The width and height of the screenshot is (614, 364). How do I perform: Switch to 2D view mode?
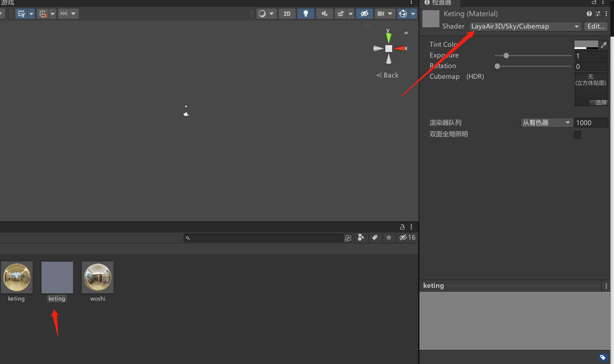point(287,13)
